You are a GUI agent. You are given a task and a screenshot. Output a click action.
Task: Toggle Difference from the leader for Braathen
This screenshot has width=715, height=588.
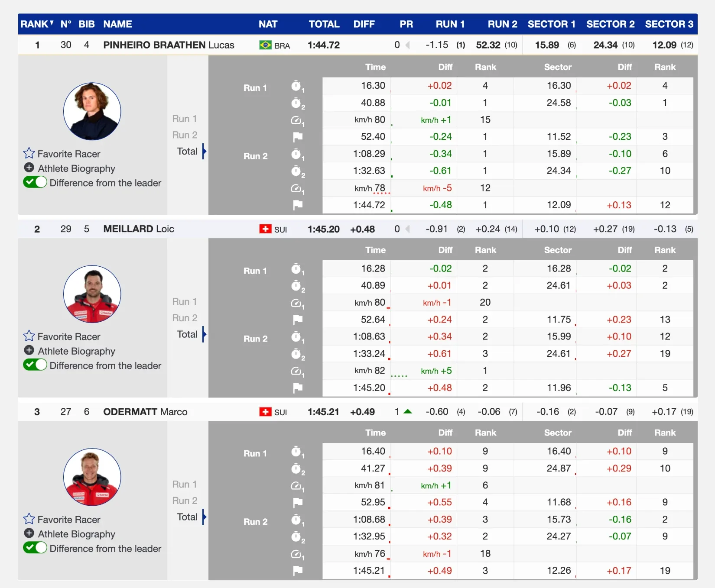click(35, 182)
